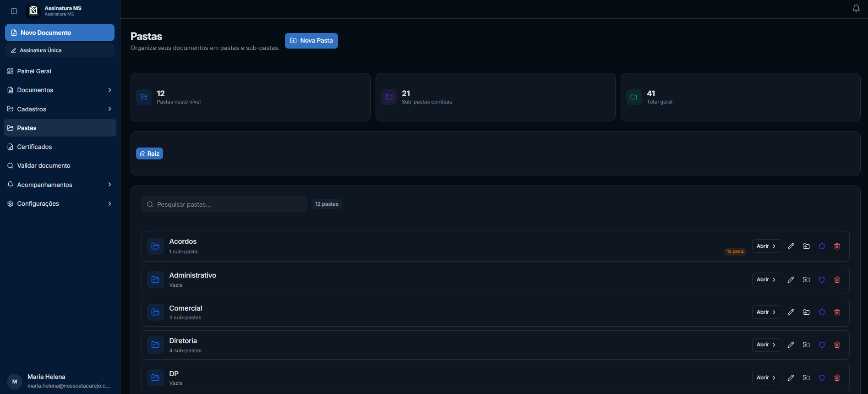Edit the Diretoria folder with pencil icon
The width and height of the screenshot is (868, 394).
(791, 345)
